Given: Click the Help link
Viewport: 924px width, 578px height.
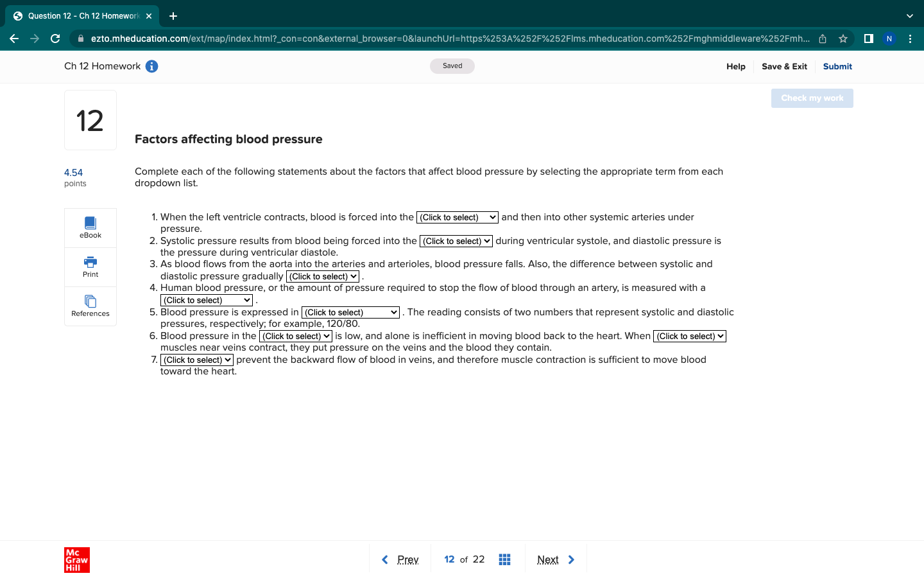Looking at the screenshot, I should (736, 66).
